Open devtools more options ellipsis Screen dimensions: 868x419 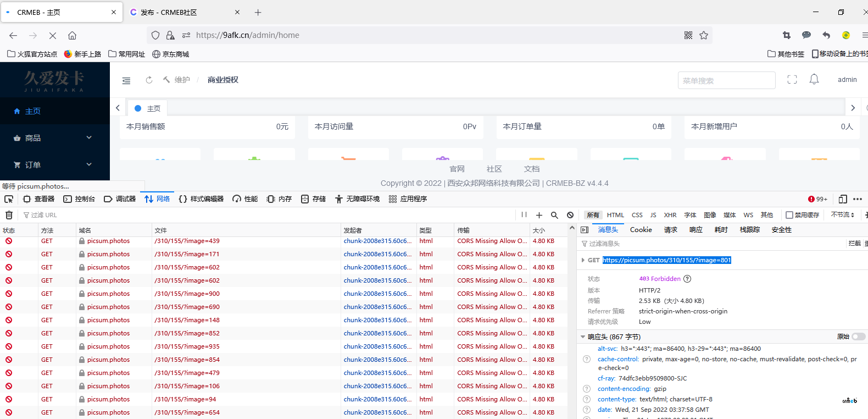858,199
